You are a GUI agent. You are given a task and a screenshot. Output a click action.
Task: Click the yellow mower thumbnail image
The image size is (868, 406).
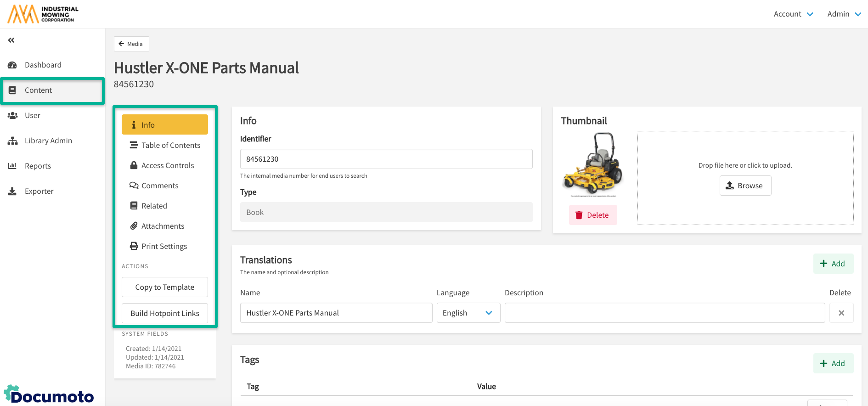click(592, 164)
